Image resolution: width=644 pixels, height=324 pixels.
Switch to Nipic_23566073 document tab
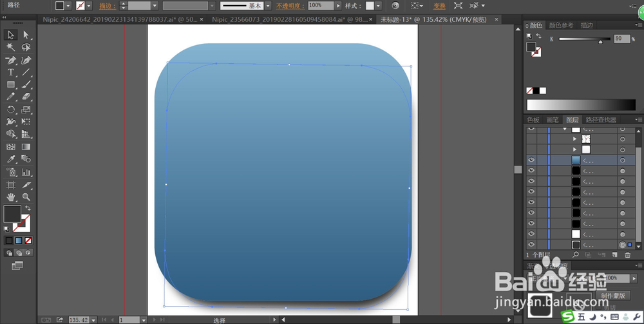point(290,19)
